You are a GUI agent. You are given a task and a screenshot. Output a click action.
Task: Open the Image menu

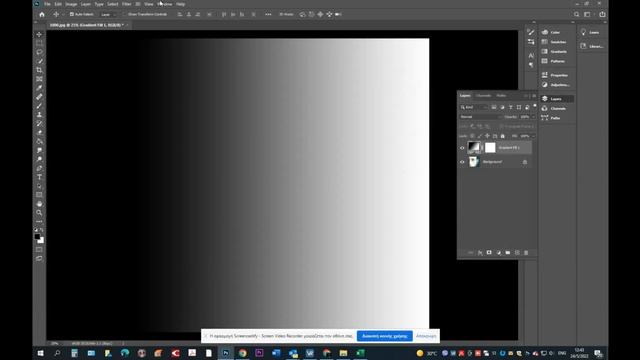71,4
